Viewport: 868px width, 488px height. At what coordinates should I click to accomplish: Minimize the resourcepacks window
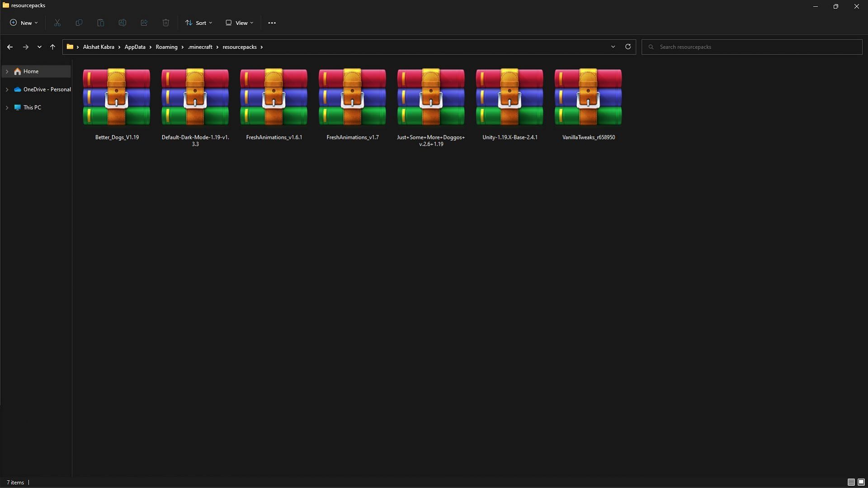pyautogui.click(x=815, y=6)
